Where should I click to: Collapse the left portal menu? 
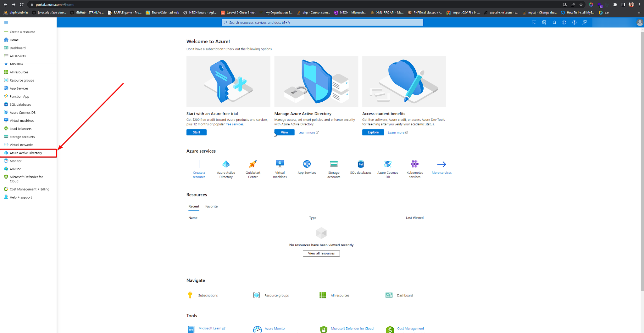6,22
